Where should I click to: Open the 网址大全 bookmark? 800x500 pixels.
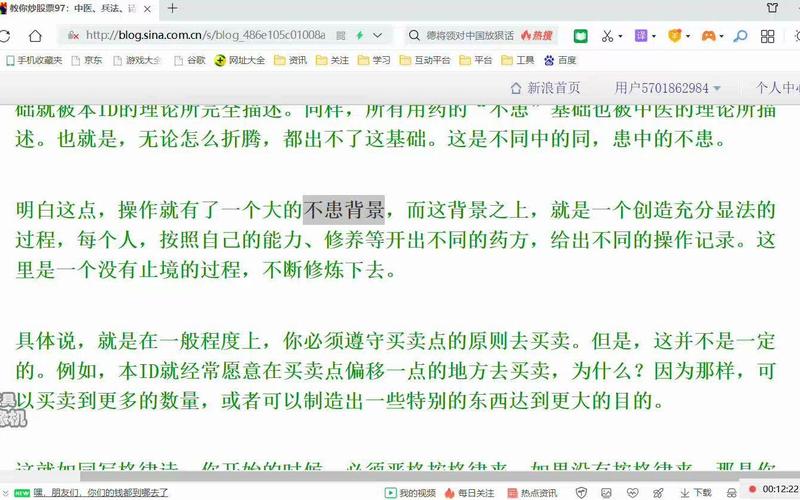pos(240,60)
